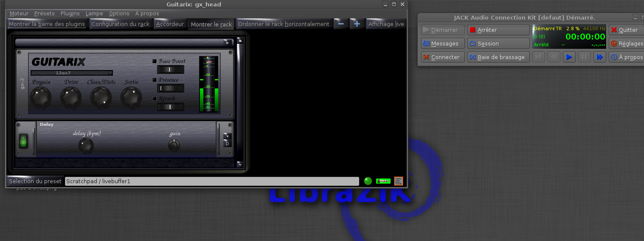The image size is (644, 241).
Task: Open the Plugins menu
Action: pos(70,14)
